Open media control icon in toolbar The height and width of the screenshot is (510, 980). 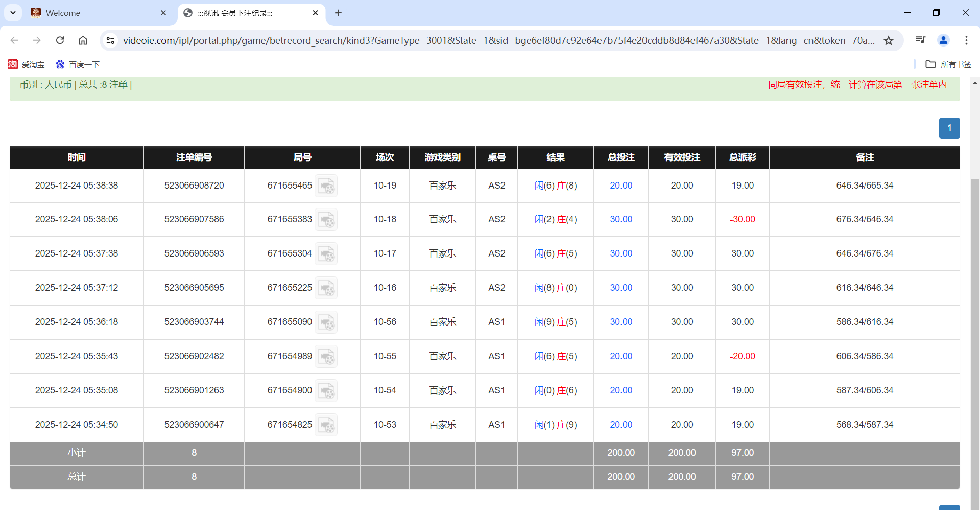920,40
